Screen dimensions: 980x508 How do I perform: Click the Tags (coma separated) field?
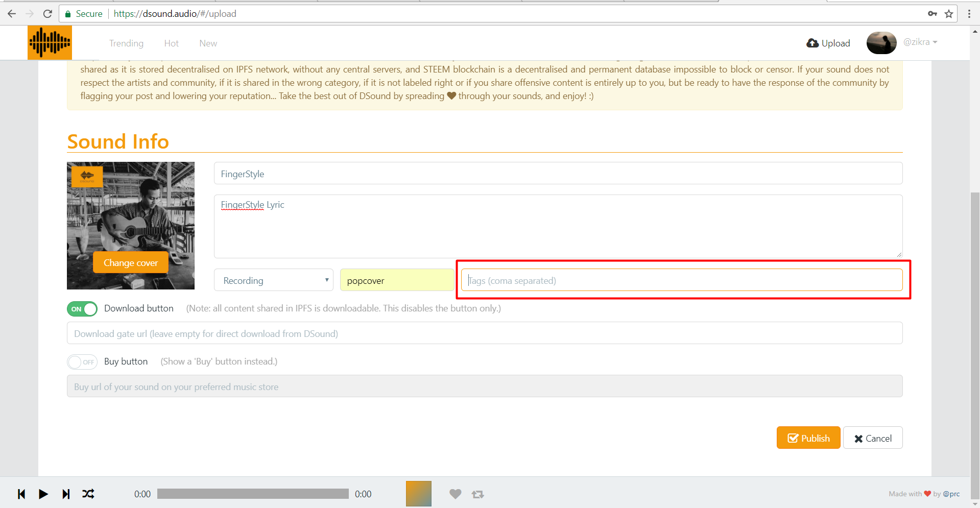click(x=682, y=280)
